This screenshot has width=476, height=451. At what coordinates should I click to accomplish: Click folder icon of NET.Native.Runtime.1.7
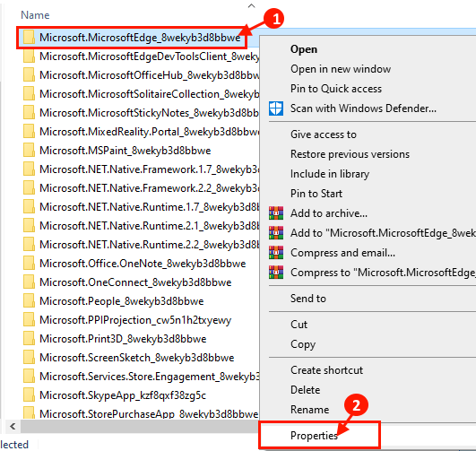pyautogui.click(x=30, y=207)
